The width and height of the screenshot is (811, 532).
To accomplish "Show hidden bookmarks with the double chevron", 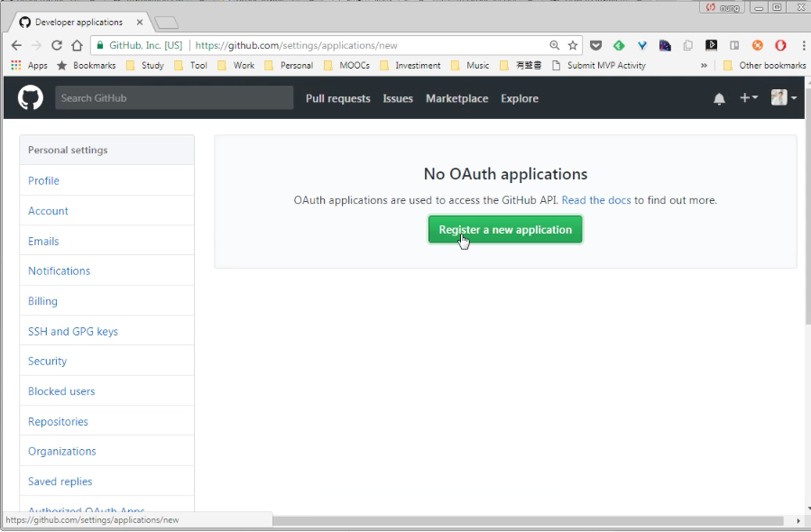I will (x=704, y=65).
